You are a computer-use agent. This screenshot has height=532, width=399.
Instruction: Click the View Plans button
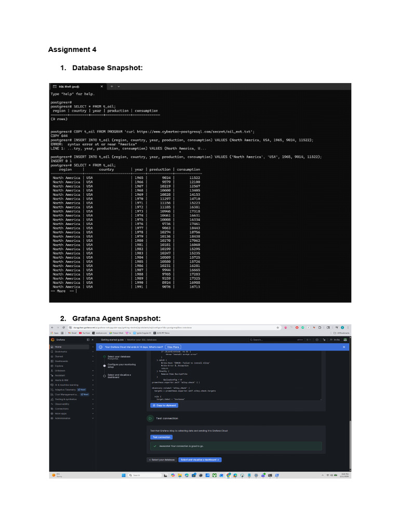pyautogui.click(x=173, y=347)
